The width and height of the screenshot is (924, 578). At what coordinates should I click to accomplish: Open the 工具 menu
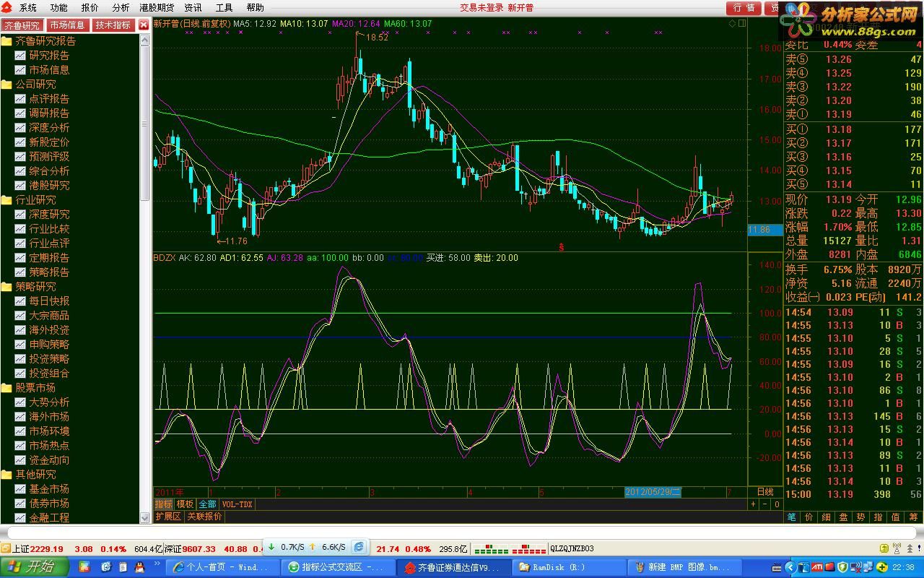(225, 8)
